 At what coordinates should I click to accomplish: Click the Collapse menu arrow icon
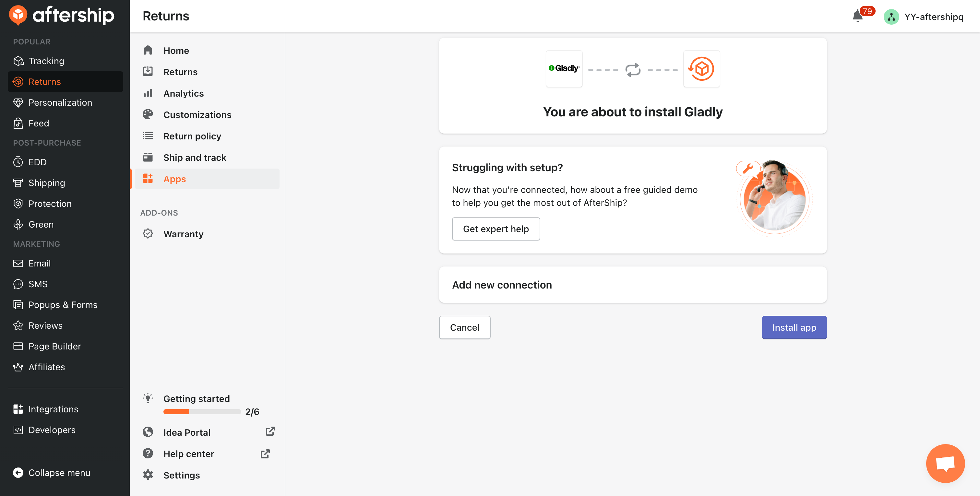pos(18,472)
